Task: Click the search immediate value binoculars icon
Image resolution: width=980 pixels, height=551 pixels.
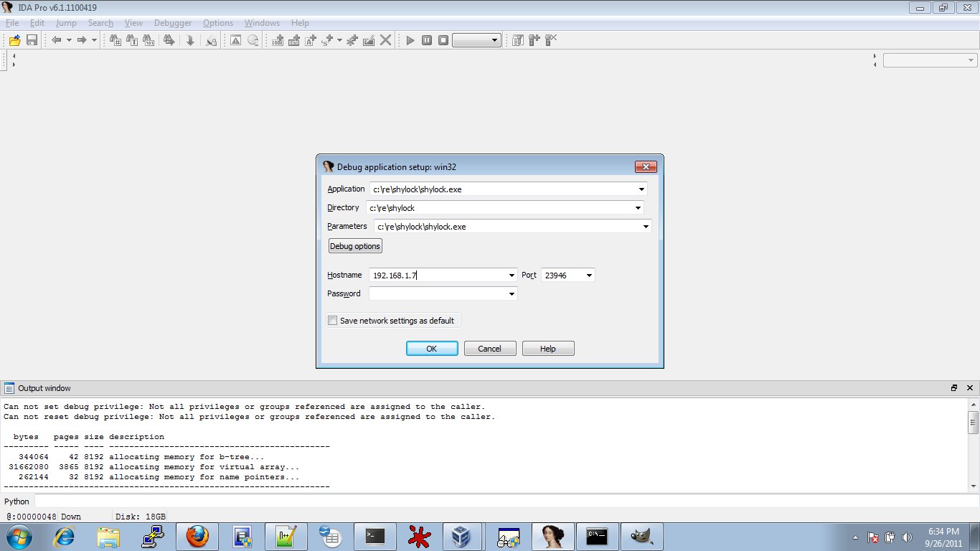Action: click(115, 40)
